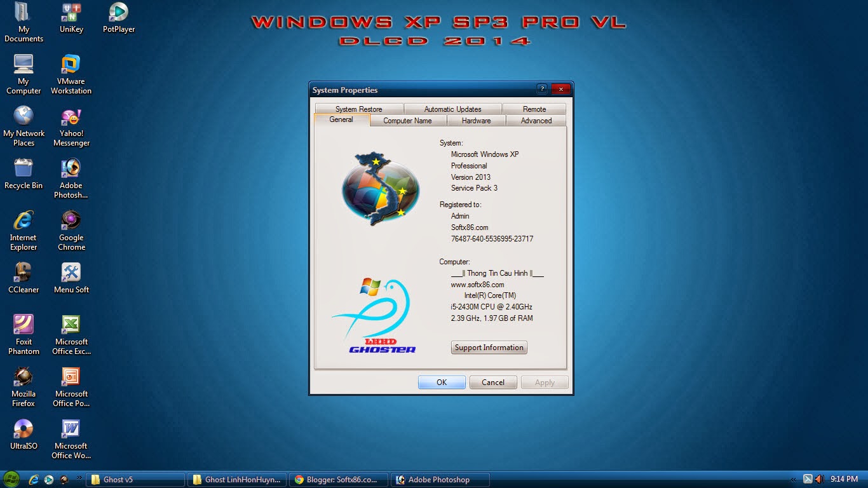Screen dimensions: 868x488
Task: Go to the Advanced tab
Action: 536,120
